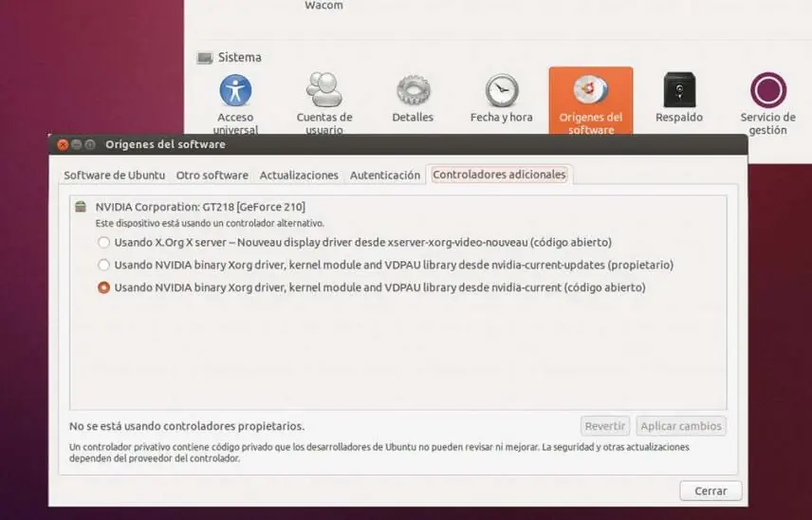Click the Revertir button

605,426
